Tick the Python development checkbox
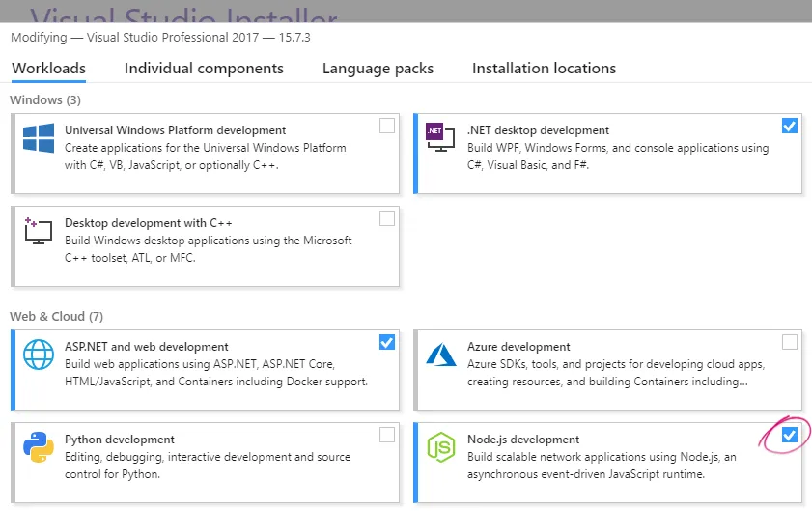This screenshot has width=812, height=511. tap(387, 435)
